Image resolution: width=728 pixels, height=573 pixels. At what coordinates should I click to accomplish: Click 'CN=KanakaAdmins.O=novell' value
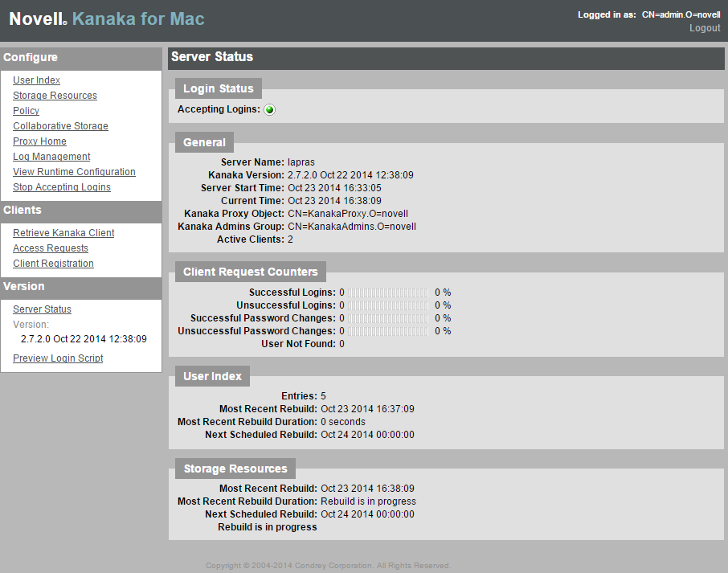[352, 227]
